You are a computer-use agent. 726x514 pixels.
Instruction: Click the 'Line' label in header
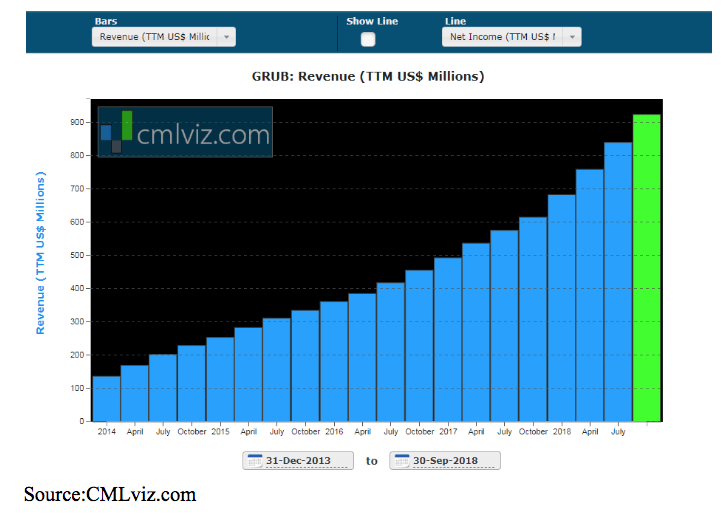pos(456,21)
